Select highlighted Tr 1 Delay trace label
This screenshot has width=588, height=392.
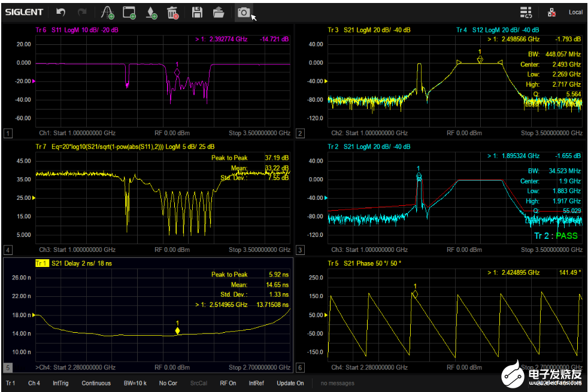(74, 263)
